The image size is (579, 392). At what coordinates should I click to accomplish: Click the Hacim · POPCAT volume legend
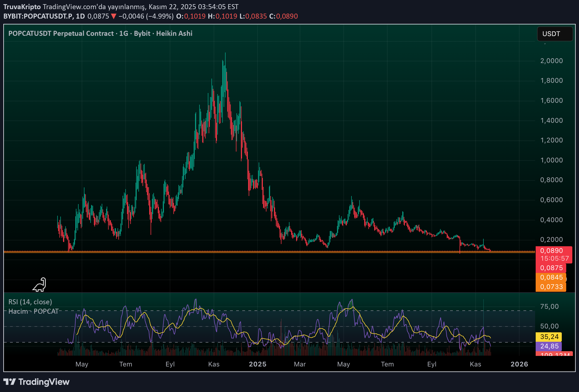click(x=34, y=311)
